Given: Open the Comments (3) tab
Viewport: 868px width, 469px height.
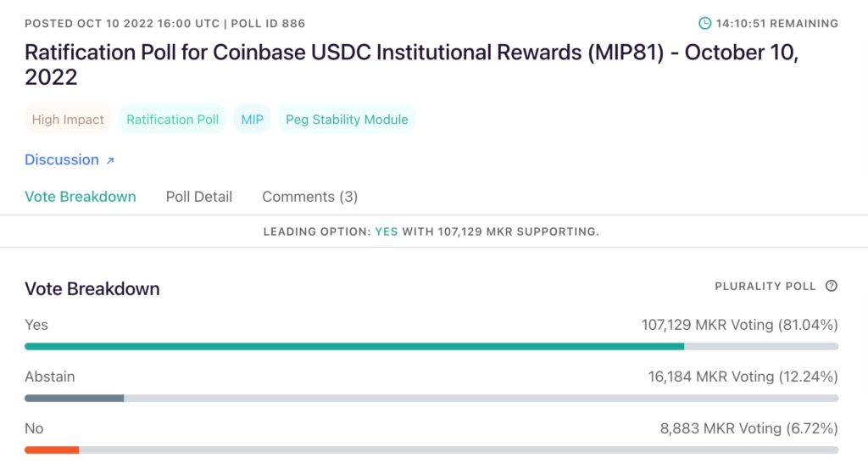Looking at the screenshot, I should (309, 197).
